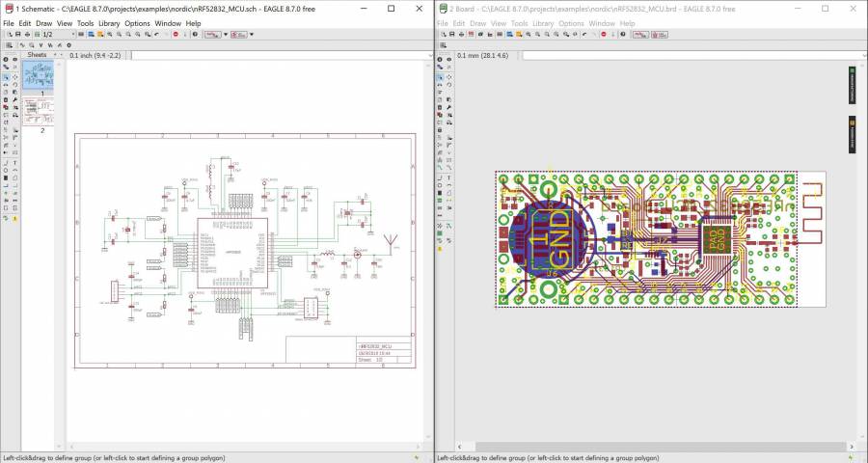The image size is (868, 463).
Task: Click the grid settings icon in the Schematic window
Action: coord(9,45)
